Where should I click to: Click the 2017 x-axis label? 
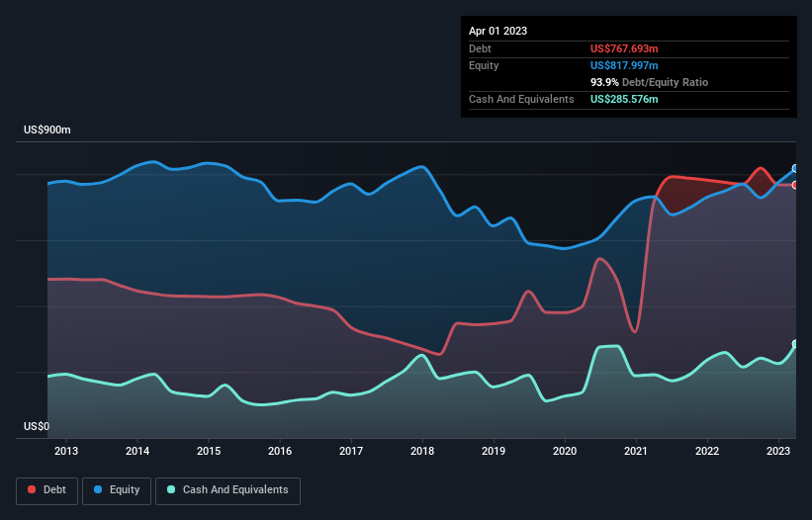pos(351,451)
